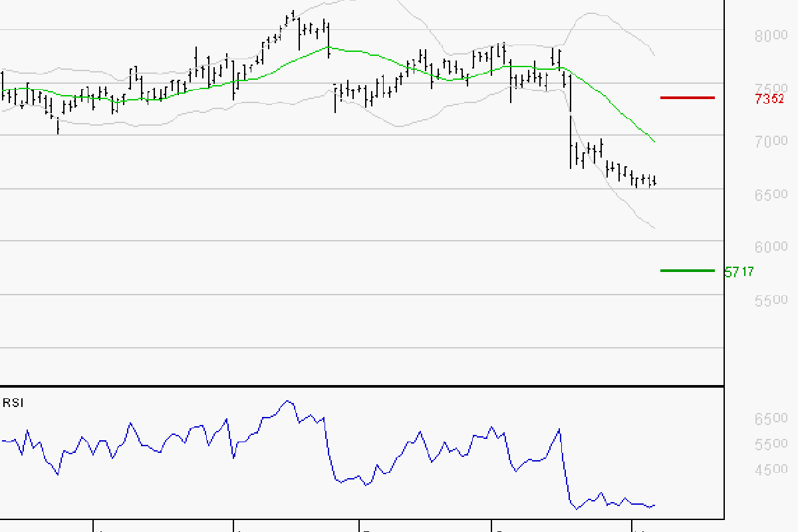The height and width of the screenshot is (532, 798).
Task: Click the green 5717 support line
Action: (x=688, y=271)
